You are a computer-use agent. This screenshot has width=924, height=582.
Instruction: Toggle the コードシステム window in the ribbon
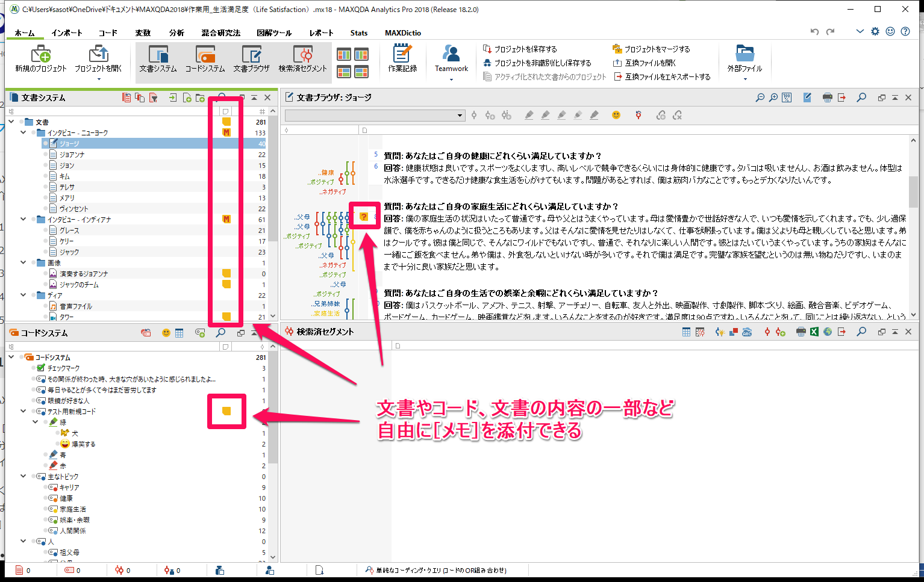[205, 59]
